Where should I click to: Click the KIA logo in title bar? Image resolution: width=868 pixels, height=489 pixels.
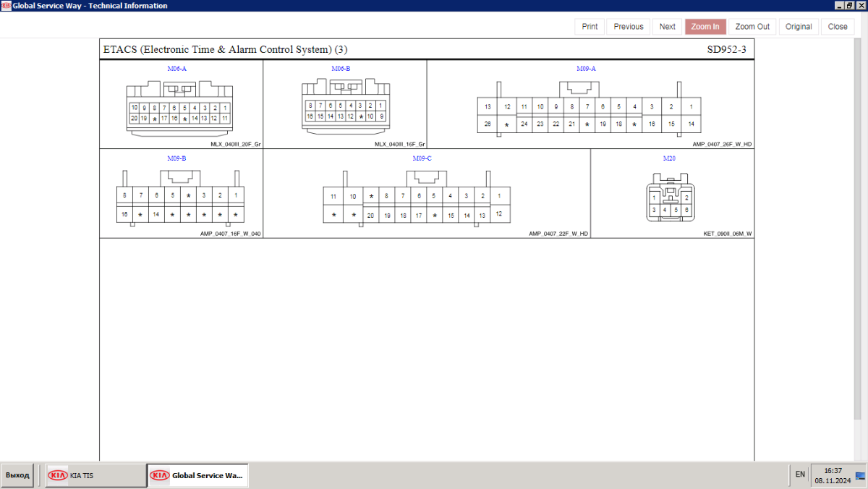pyautogui.click(x=6, y=5)
